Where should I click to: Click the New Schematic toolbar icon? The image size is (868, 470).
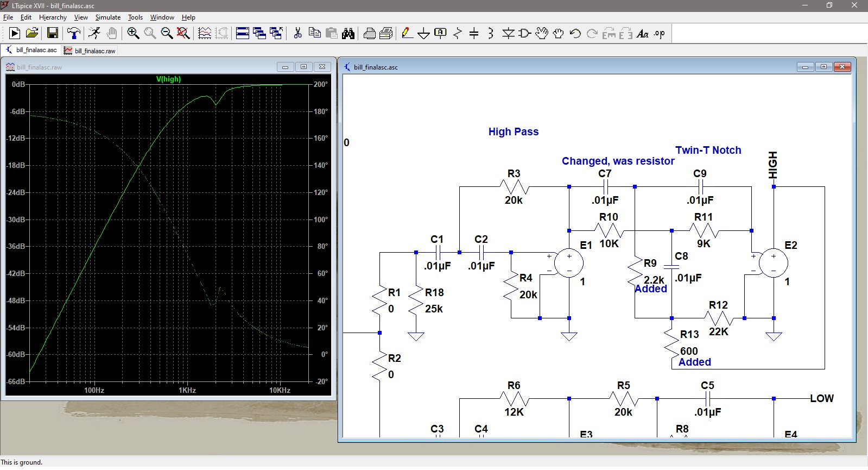click(x=15, y=34)
